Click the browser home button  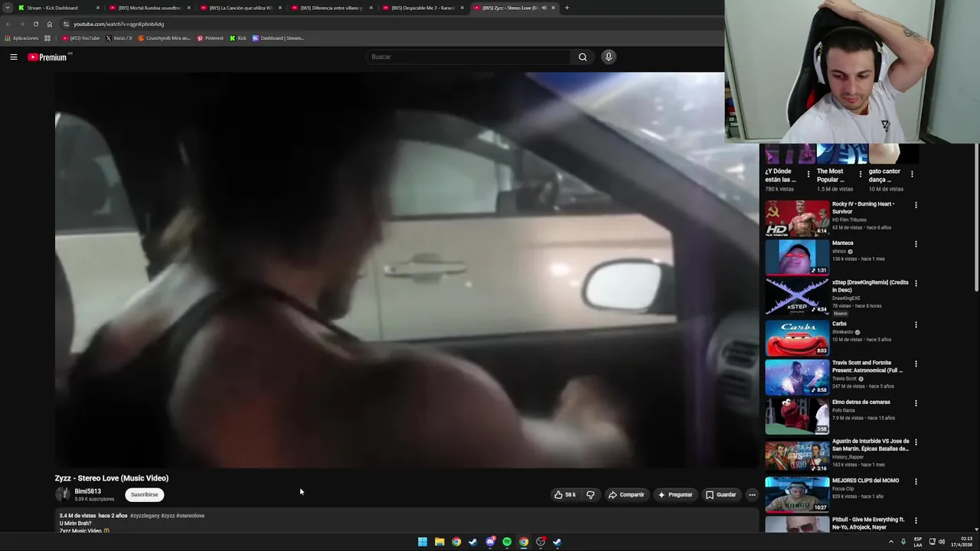[x=50, y=24]
